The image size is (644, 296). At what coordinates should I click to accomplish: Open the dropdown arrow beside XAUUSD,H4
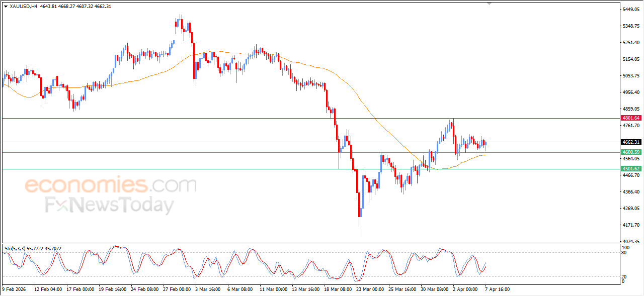point(6,7)
